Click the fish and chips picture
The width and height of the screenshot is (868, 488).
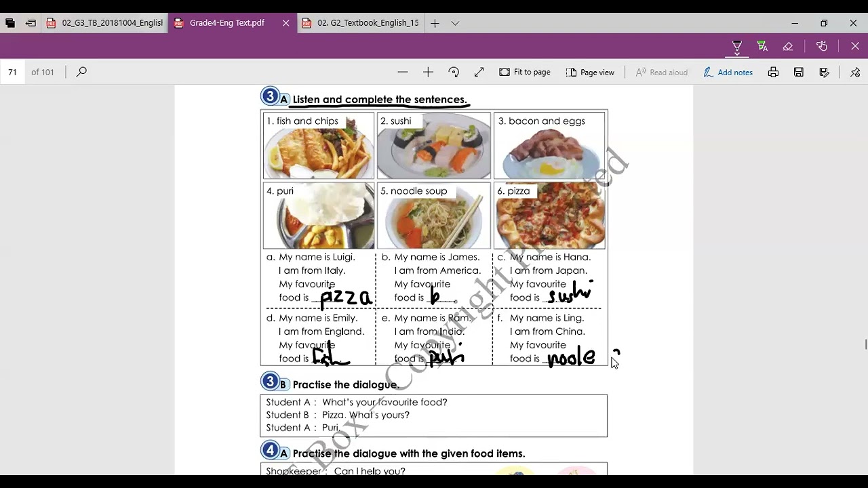point(319,146)
